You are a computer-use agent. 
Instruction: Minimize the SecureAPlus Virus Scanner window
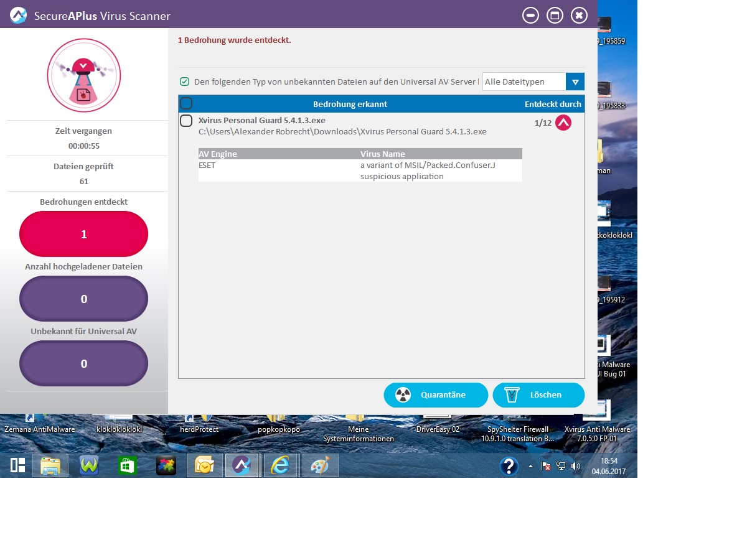click(x=530, y=15)
